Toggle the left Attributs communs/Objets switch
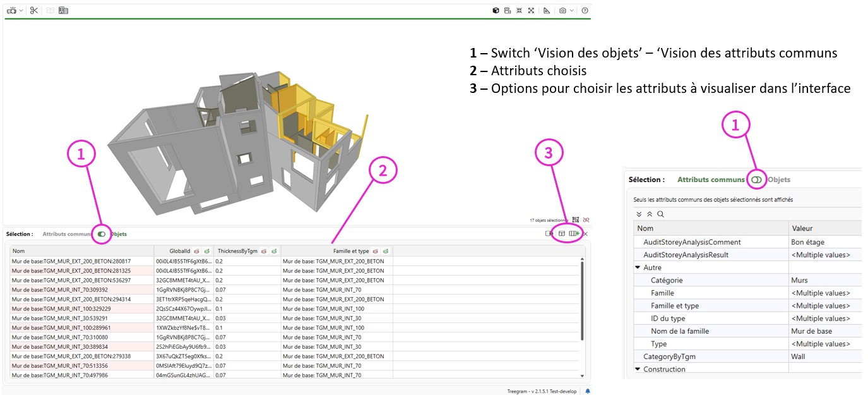The width and height of the screenshot is (868, 395). pyautogui.click(x=101, y=234)
